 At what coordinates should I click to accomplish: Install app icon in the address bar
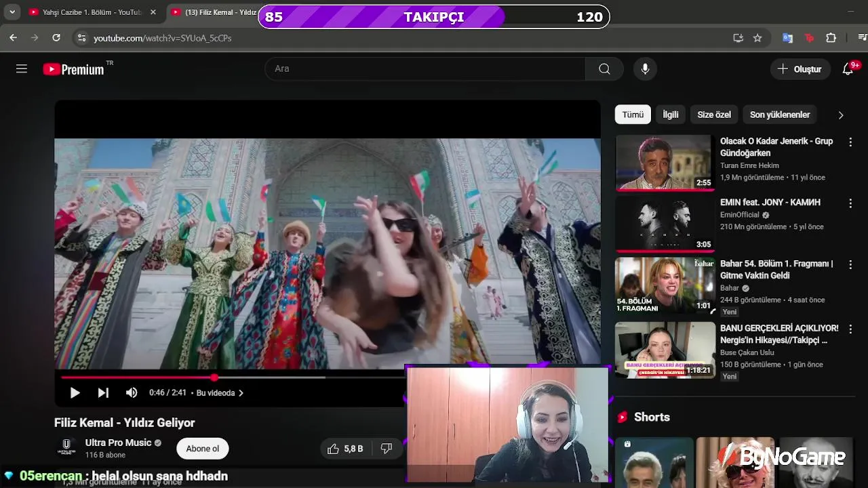coord(738,38)
